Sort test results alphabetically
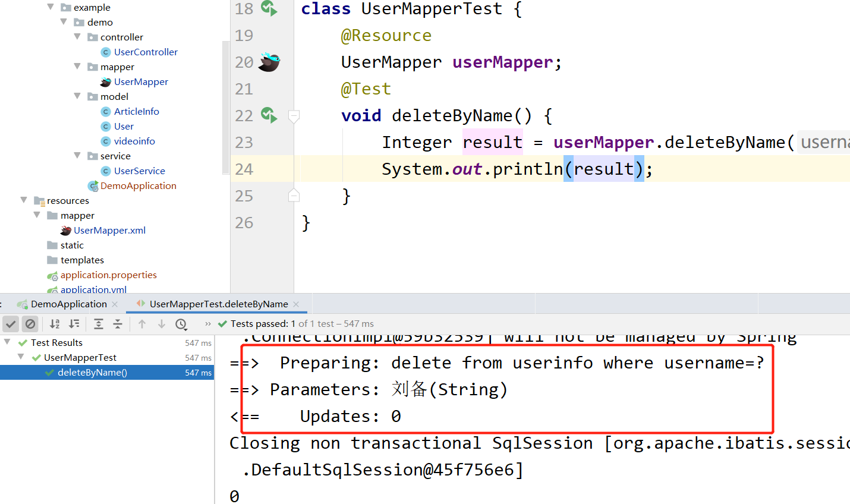The width and height of the screenshot is (850, 504). pyautogui.click(x=55, y=324)
